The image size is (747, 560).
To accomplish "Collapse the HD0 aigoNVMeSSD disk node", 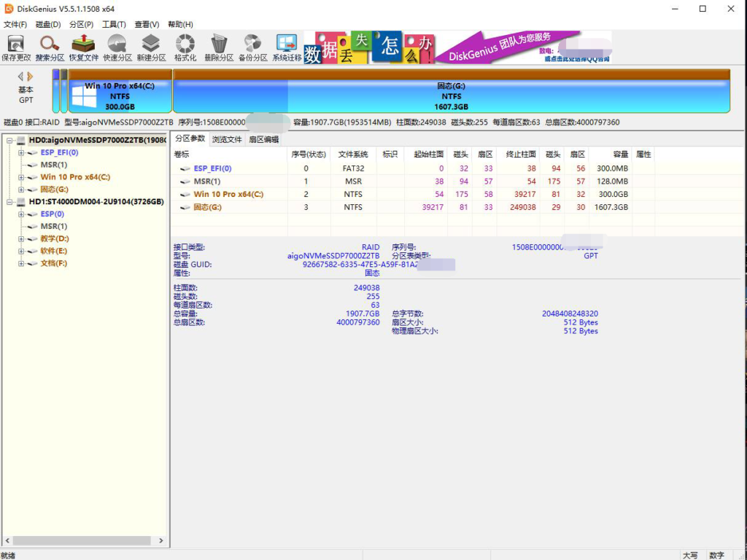I will 9,141.
